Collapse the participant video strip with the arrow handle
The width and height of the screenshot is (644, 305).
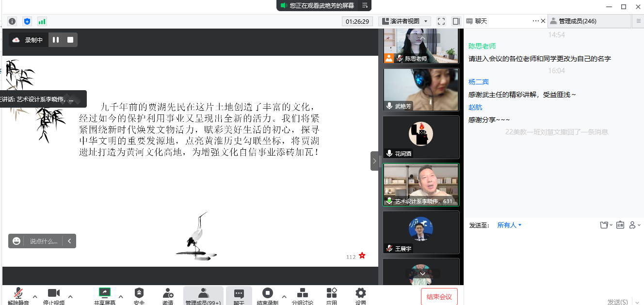[374, 161]
